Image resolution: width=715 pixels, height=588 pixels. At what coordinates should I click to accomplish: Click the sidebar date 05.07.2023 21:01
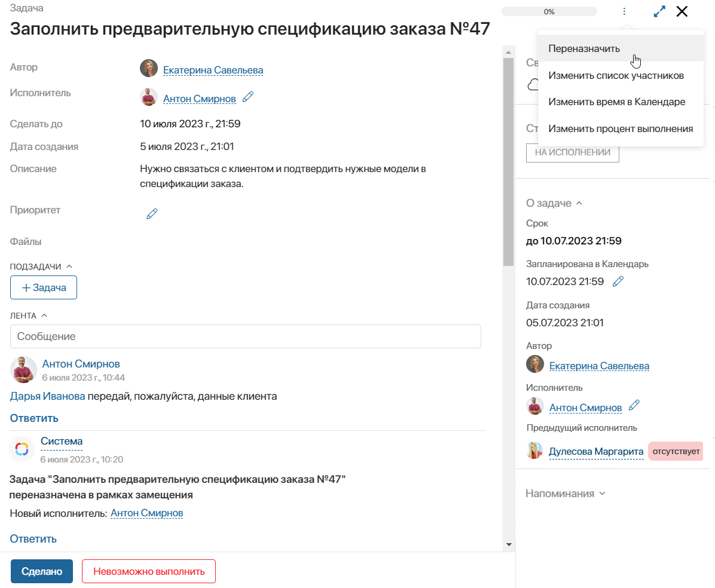(565, 323)
